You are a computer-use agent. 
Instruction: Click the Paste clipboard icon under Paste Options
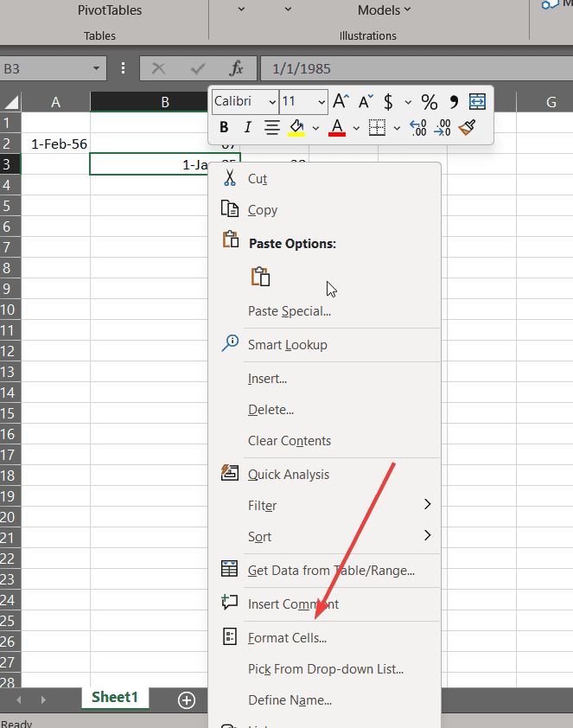click(x=260, y=277)
